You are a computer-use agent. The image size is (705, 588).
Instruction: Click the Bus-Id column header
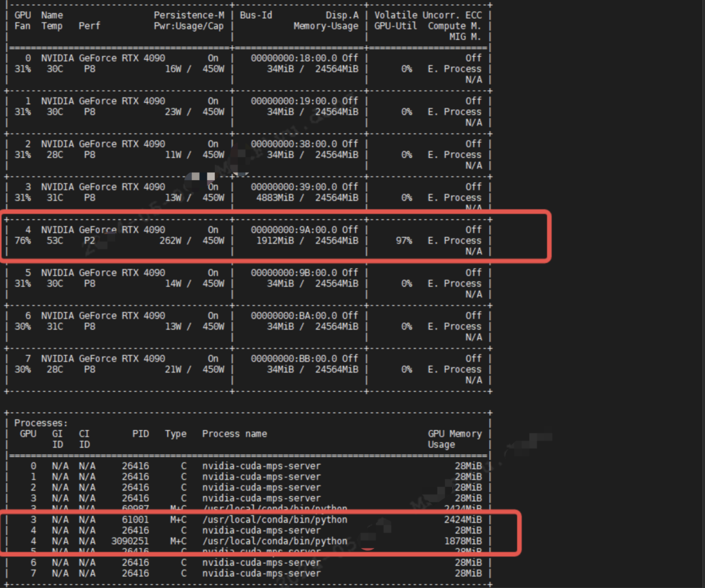coord(256,15)
